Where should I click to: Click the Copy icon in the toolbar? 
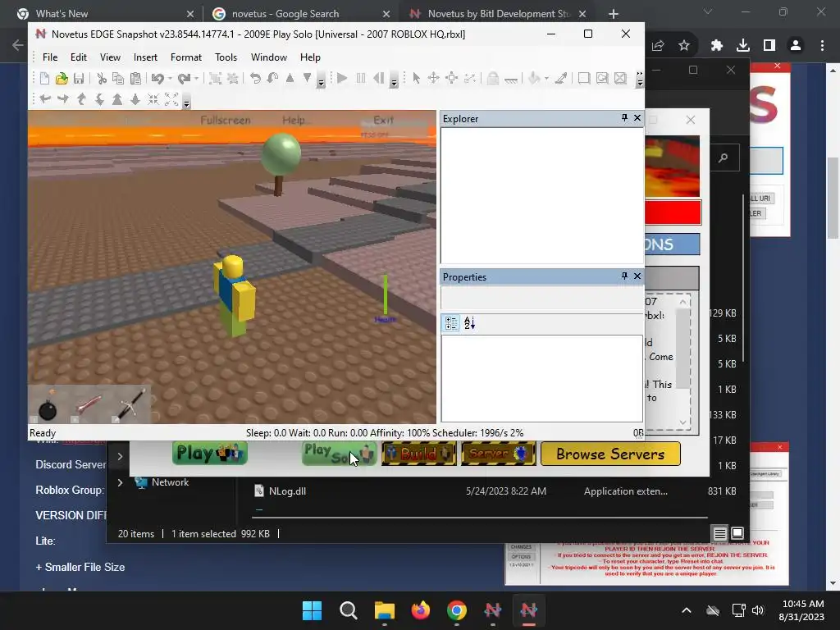pos(118,79)
